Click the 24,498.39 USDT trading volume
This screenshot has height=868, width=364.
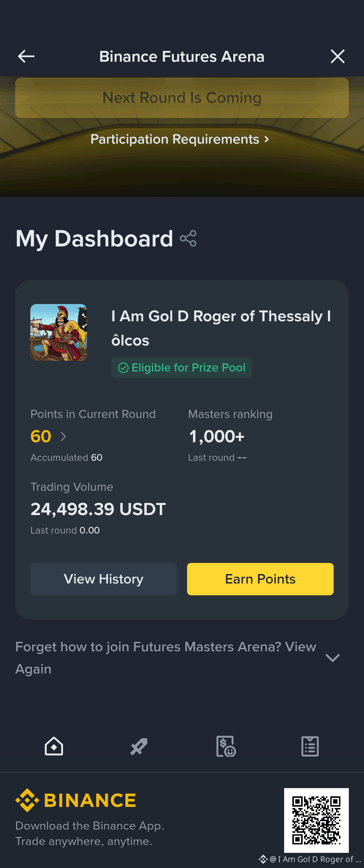(98, 509)
